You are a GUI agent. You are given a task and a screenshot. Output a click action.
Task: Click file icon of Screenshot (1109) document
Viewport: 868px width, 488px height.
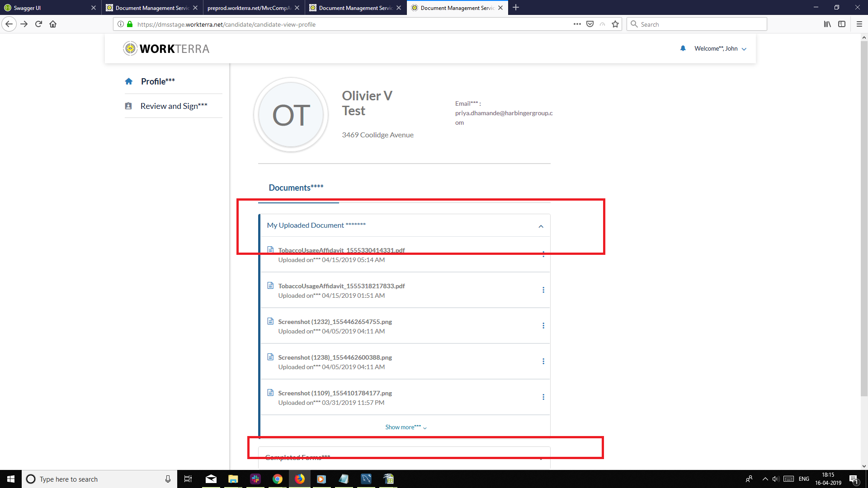click(270, 393)
